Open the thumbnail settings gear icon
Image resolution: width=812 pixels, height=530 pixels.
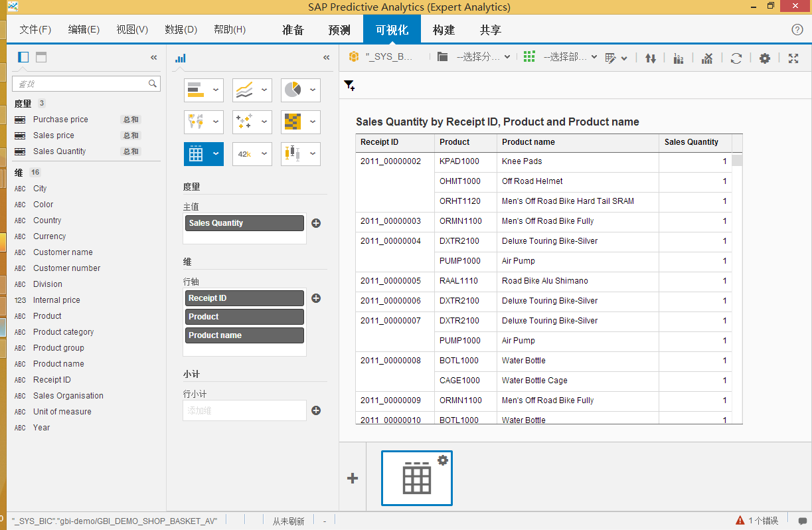point(444,460)
